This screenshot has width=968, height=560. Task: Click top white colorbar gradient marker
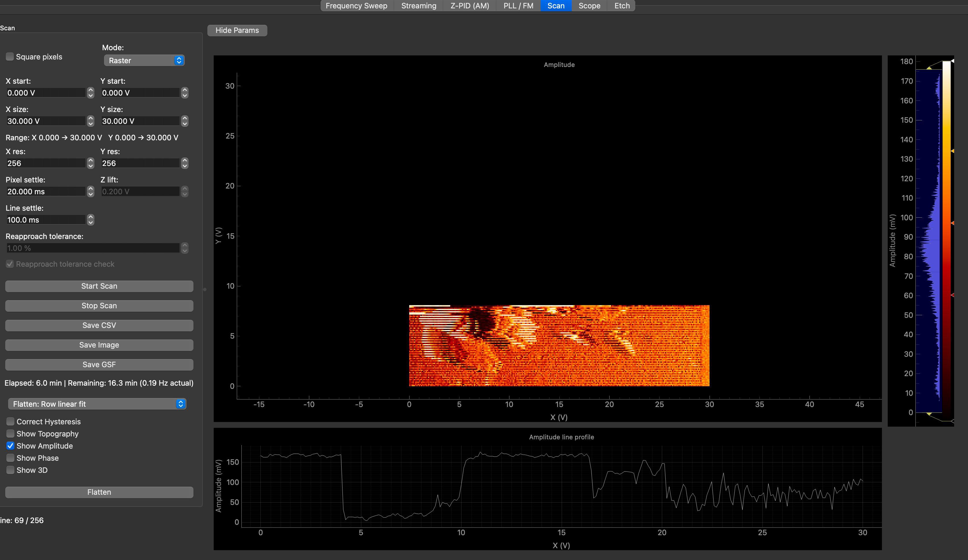click(x=952, y=61)
